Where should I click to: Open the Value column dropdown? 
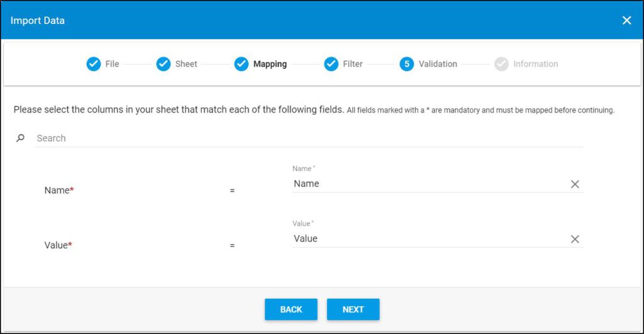coord(430,238)
